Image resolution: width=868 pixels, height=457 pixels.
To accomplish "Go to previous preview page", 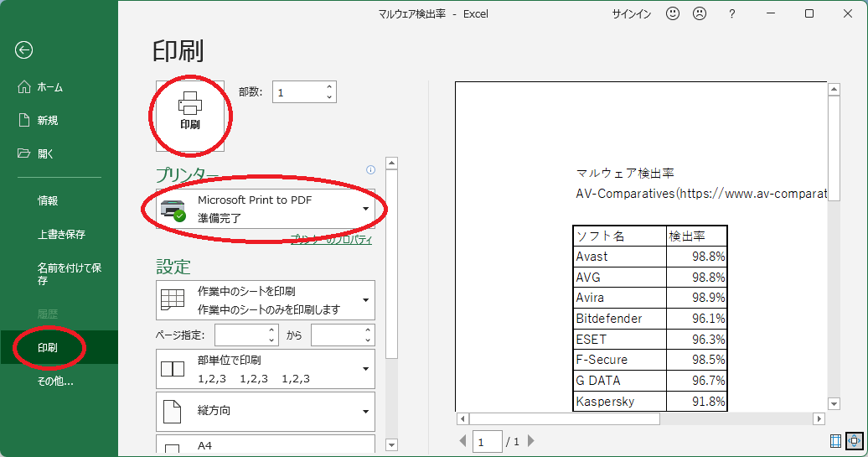I will click(462, 441).
